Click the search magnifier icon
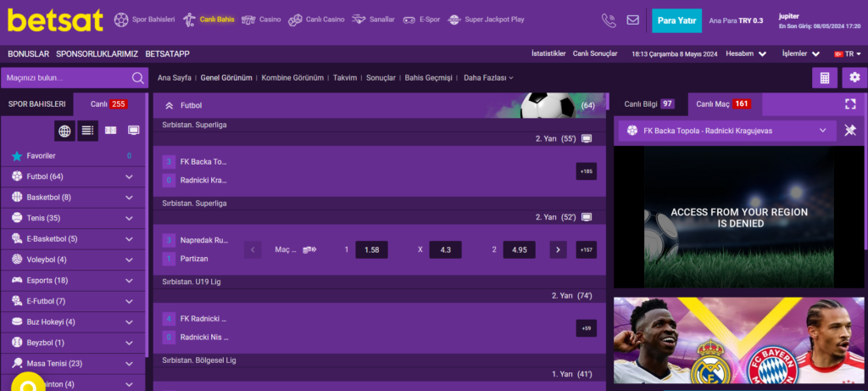This screenshot has width=868, height=391. coord(138,78)
